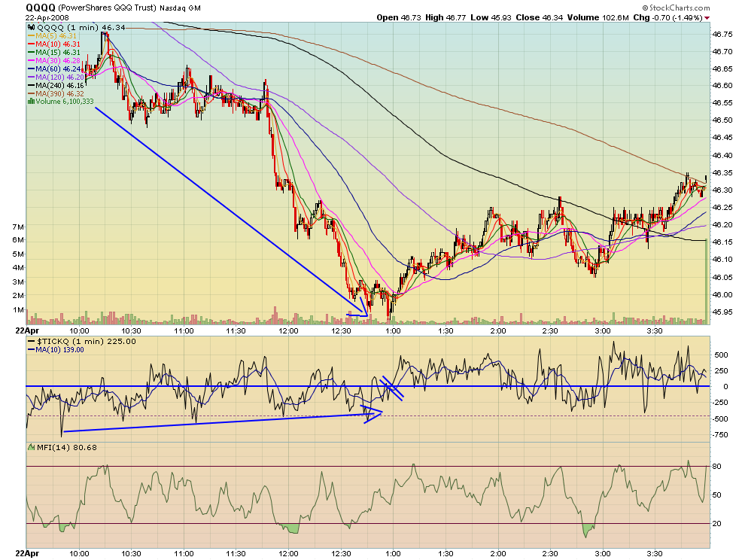The width and height of the screenshot is (745, 560).
Task: Click the 4M volume axis label
Action: (x=17, y=268)
